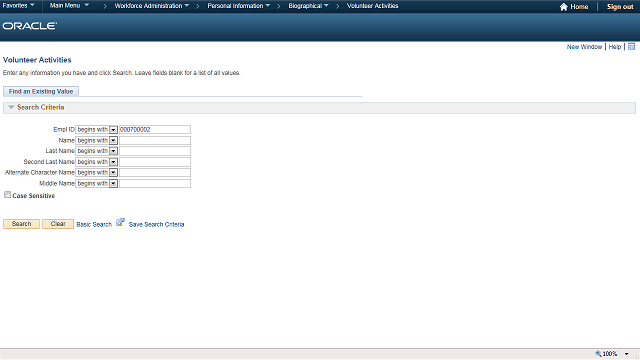Click the Middle Name input field
The image size is (640, 360).
point(155,184)
